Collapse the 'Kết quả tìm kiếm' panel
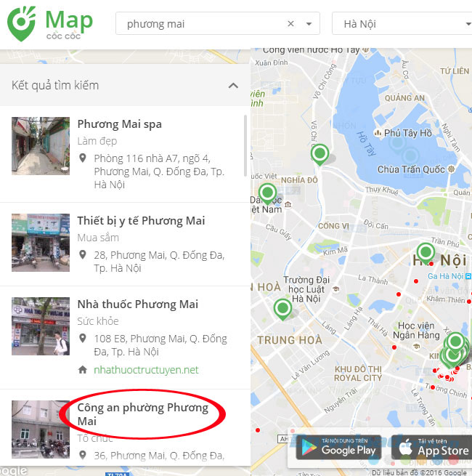This screenshot has width=472, height=476. pos(233,86)
